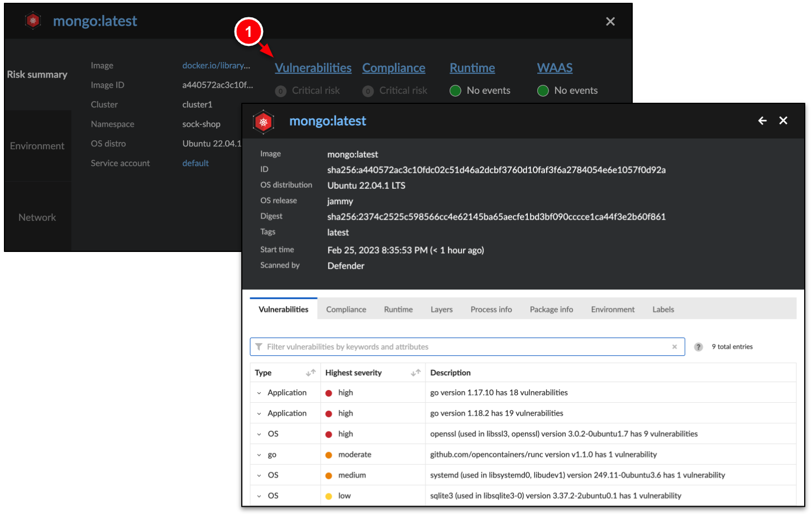Click the 'Ubuntu 22.04.1 LTS' OS distribution value
Screen dimensions: 812x514
tap(366, 185)
